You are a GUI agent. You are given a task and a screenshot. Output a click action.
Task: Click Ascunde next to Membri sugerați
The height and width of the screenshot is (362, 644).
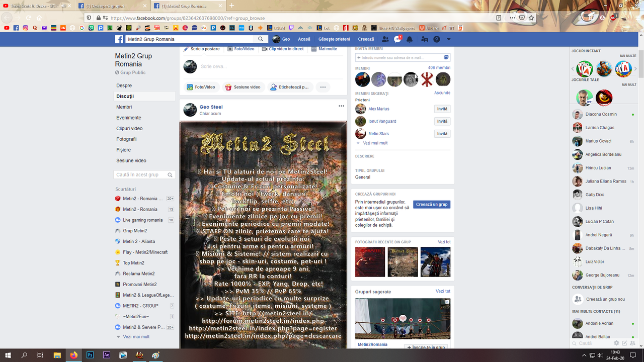coord(442,93)
